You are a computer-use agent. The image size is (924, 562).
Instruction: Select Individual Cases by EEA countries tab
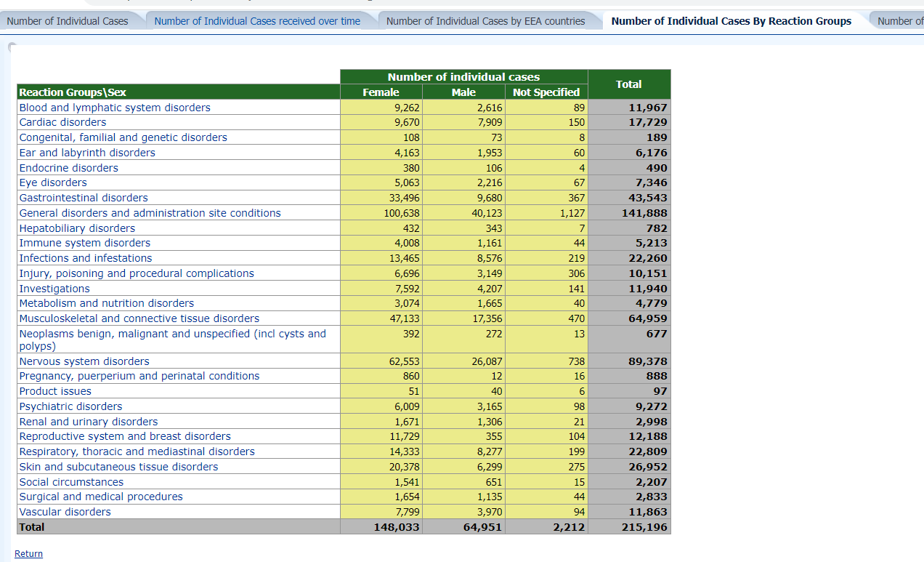[485, 21]
